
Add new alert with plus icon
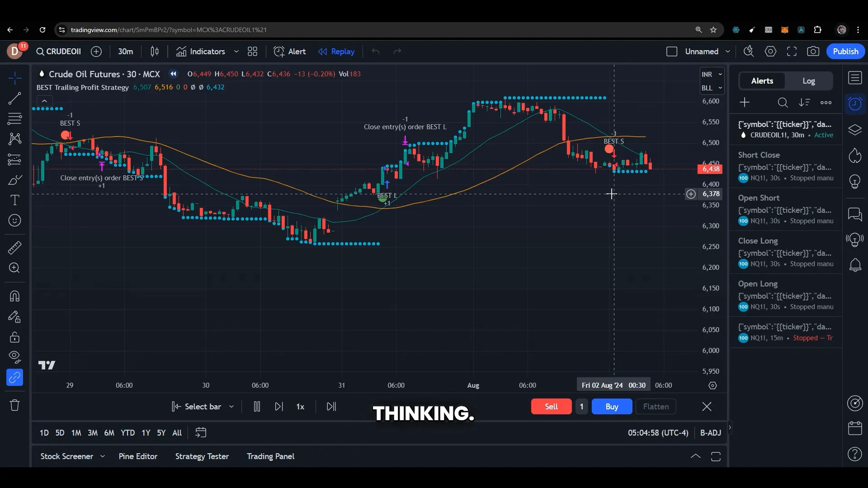click(745, 103)
